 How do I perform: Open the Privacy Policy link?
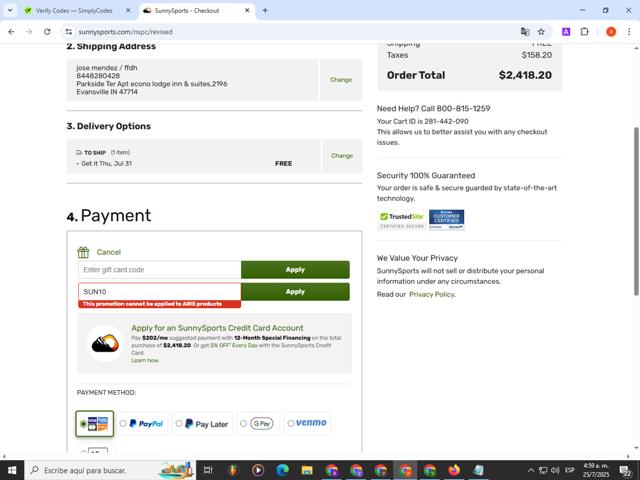(x=432, y=294)
